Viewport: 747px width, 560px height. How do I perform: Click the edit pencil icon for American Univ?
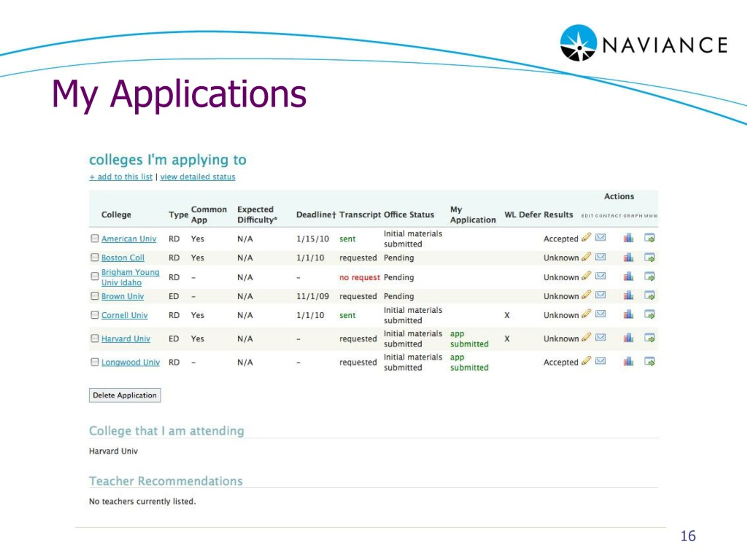point(586,237)
